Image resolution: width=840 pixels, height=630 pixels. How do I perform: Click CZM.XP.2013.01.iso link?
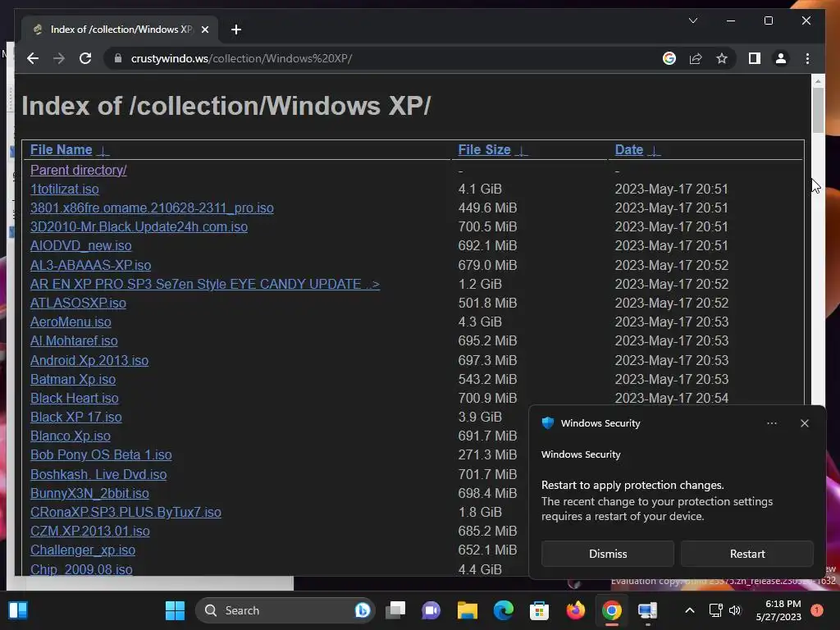click(x=90, y=531)
